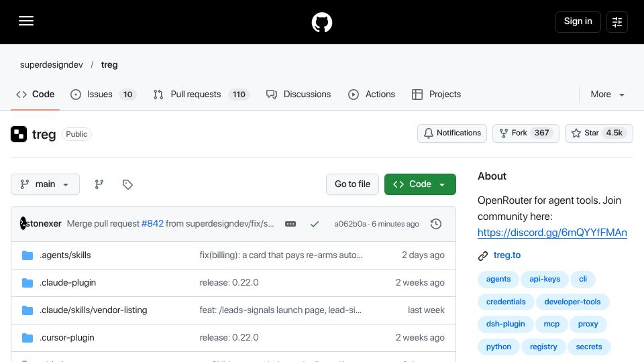644x362 pixels.
Task: Select the api-keys topic tag
Action: click(x=545, y=279)
